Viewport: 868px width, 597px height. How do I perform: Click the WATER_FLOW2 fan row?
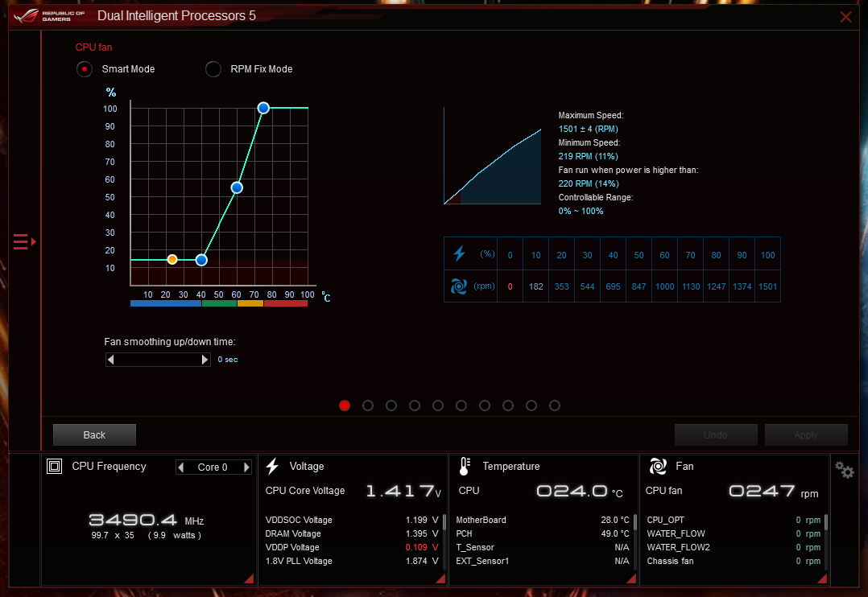point(734,547)
